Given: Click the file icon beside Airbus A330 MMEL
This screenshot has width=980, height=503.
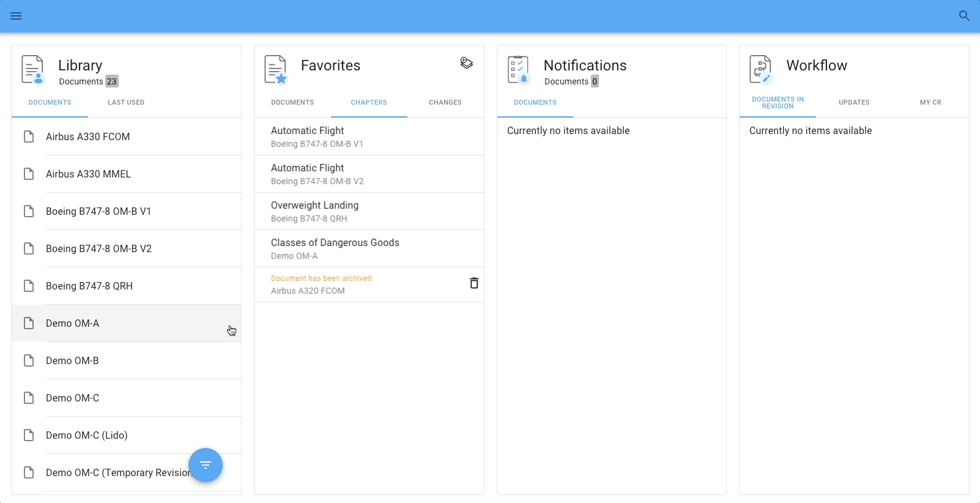Looking at the screenshot, I should 29,174.
